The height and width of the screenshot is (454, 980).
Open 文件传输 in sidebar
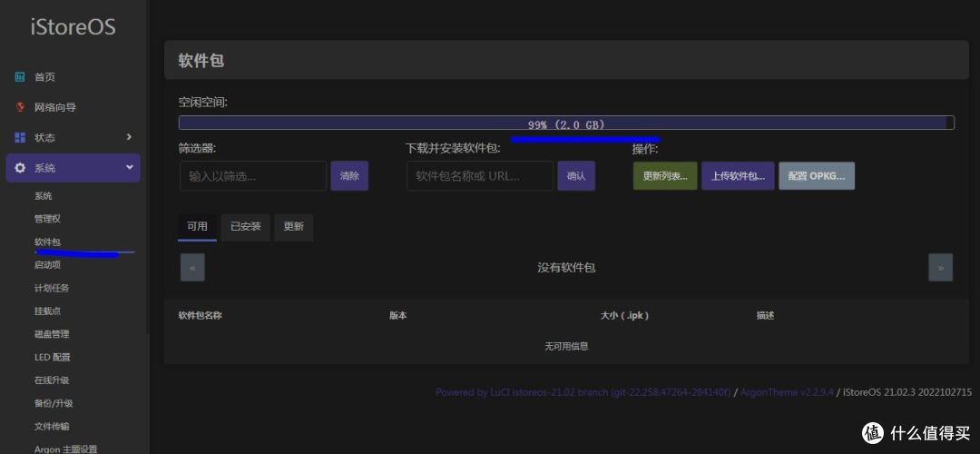coord(52,427)
